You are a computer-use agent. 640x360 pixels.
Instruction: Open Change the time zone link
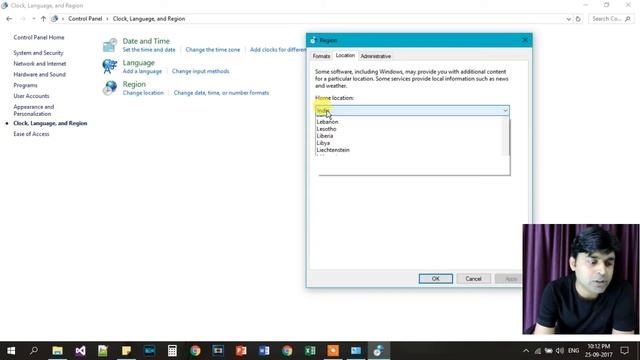213,49
